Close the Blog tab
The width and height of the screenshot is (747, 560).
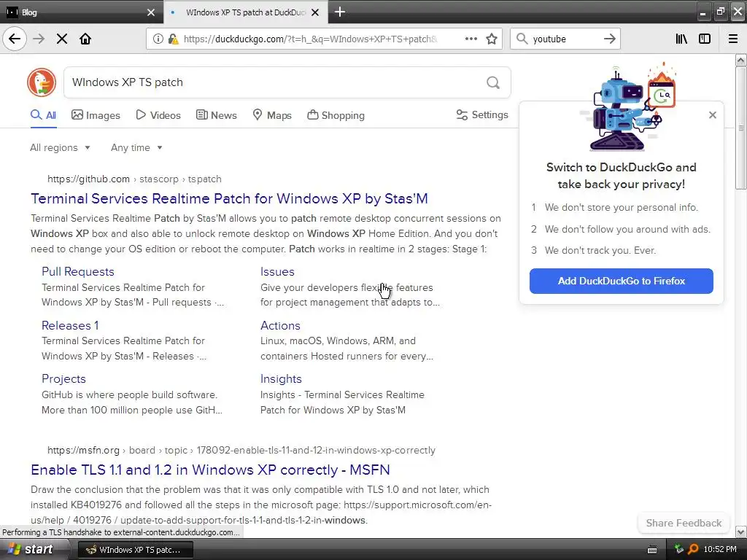tap(151, 12)
